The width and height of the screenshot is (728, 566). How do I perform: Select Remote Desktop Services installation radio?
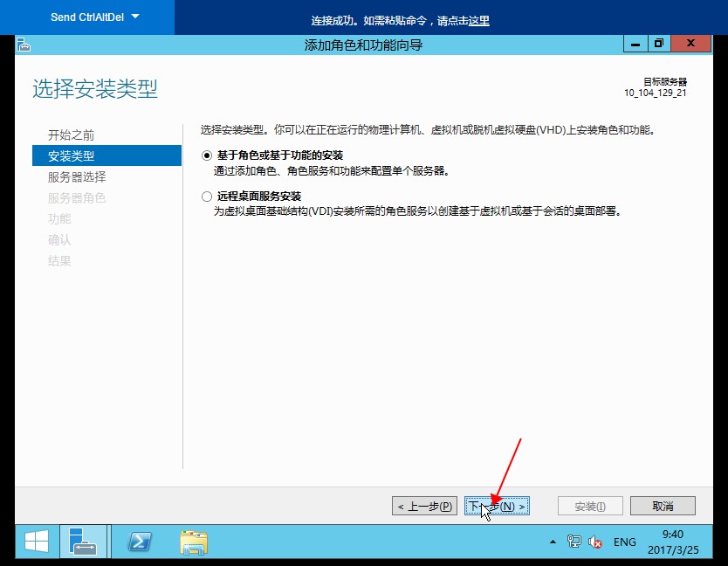(207, 197)
